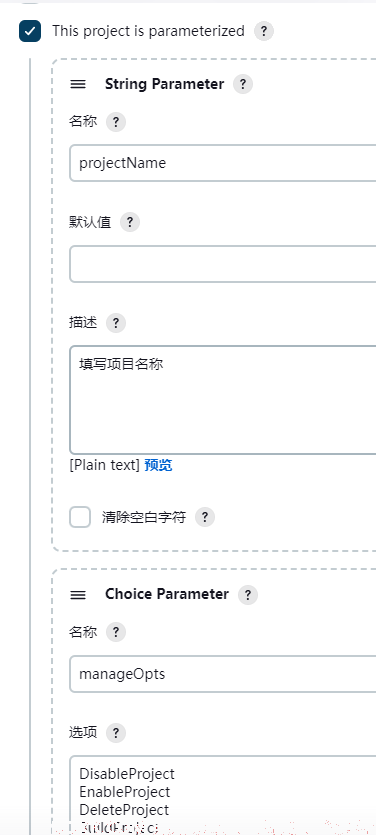
Task: Click the String Parameter section heading
Action: [x=164, y=84]
